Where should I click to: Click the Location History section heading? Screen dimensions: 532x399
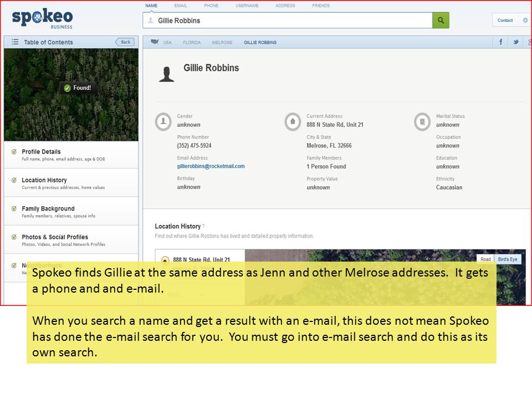(x=178, y=226)
